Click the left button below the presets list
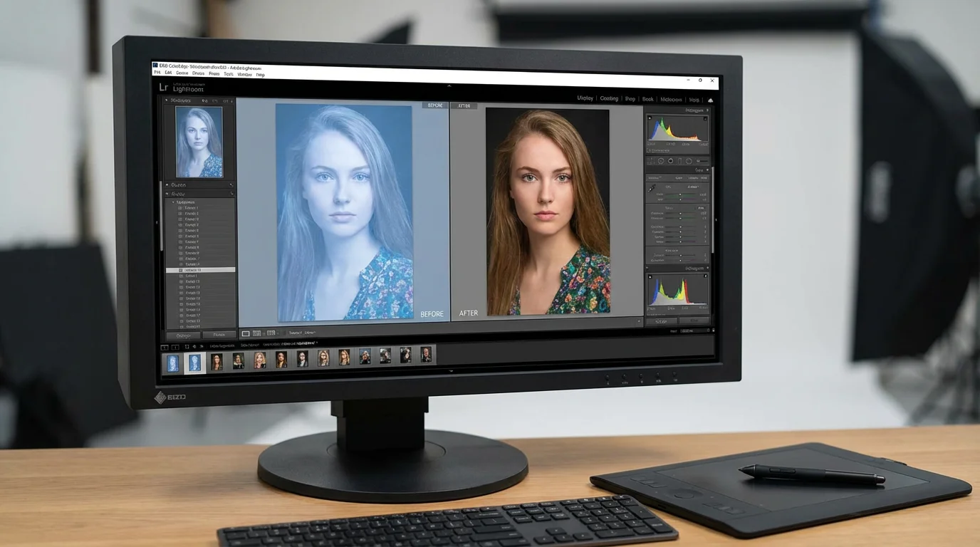 pos(183,335)
